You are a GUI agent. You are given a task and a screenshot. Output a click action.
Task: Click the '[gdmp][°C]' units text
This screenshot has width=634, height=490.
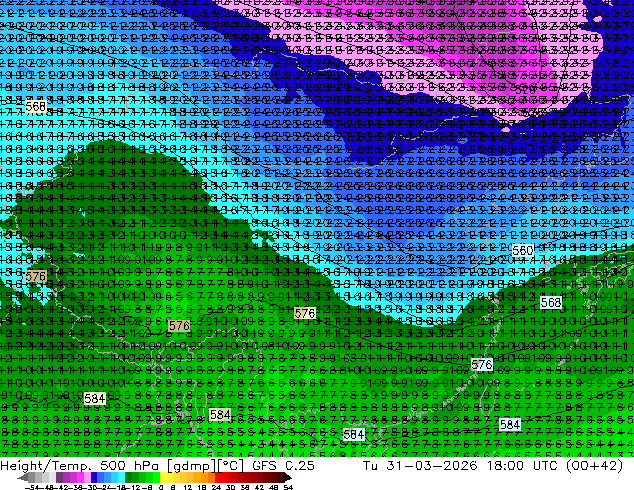pos(203,466)
